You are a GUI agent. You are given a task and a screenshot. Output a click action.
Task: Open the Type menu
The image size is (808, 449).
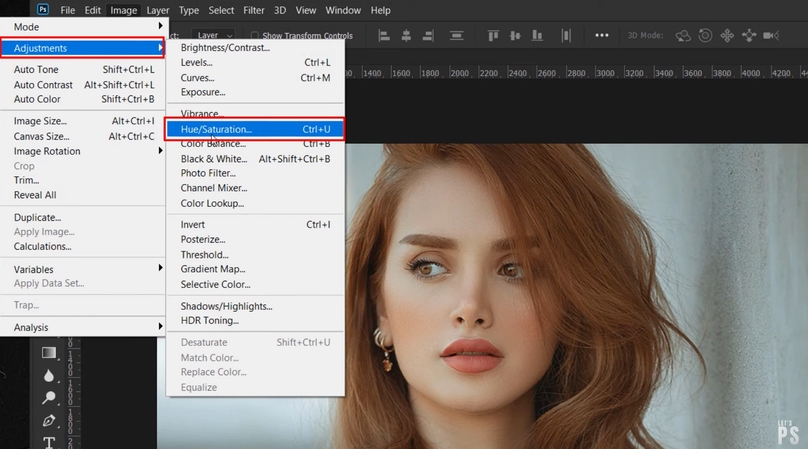(189, 10)
